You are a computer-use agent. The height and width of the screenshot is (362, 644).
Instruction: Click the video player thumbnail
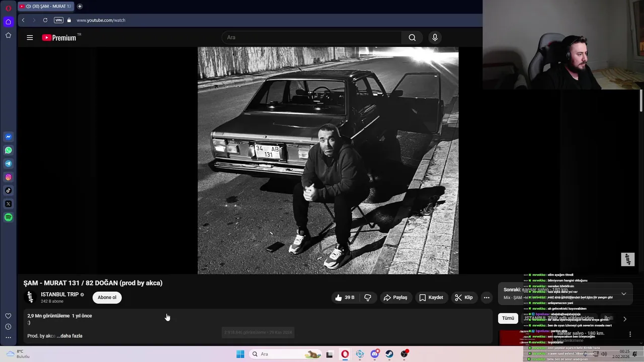pyautogui.click(x=328, y=160)
